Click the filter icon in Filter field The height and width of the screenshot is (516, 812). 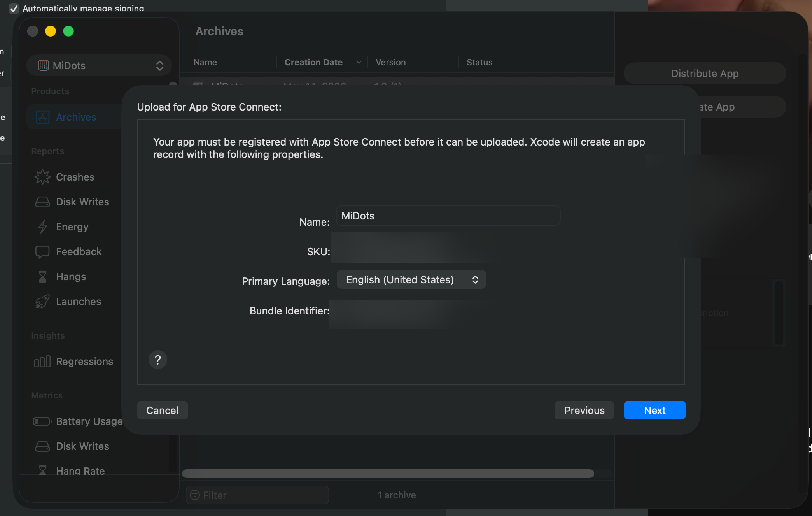pos(194,495)
